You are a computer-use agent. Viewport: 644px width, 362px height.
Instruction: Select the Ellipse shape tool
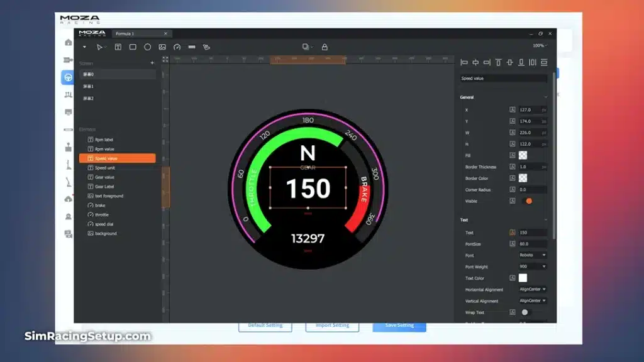point(148,47)
